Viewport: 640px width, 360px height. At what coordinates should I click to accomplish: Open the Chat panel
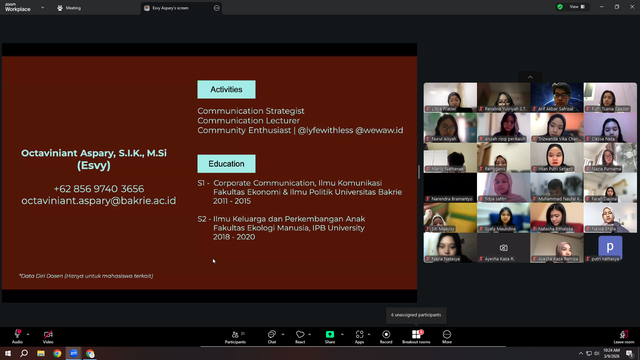pos(272,337)
